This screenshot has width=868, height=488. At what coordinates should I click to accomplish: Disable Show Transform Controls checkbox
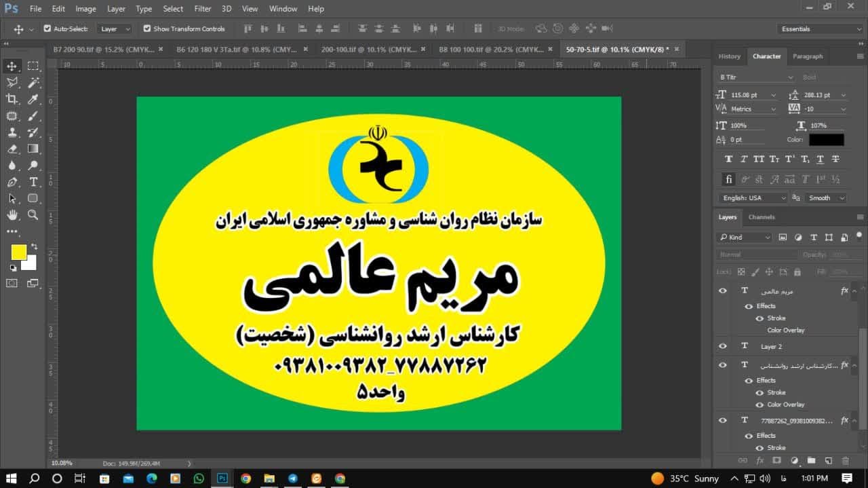click(x=147, y=29)
